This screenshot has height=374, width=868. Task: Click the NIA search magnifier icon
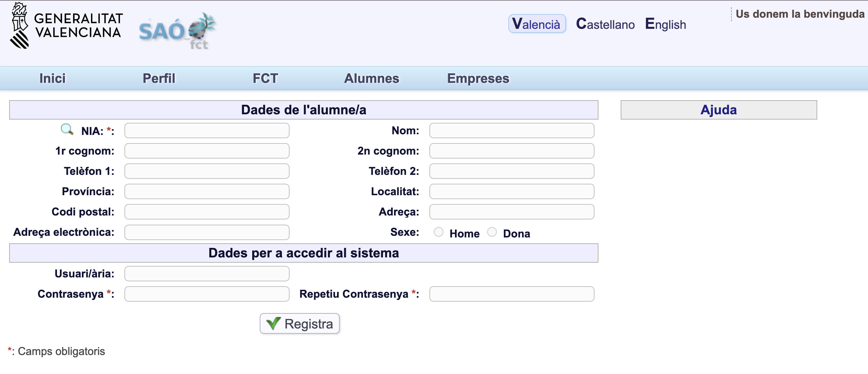[x=67, y=129]
